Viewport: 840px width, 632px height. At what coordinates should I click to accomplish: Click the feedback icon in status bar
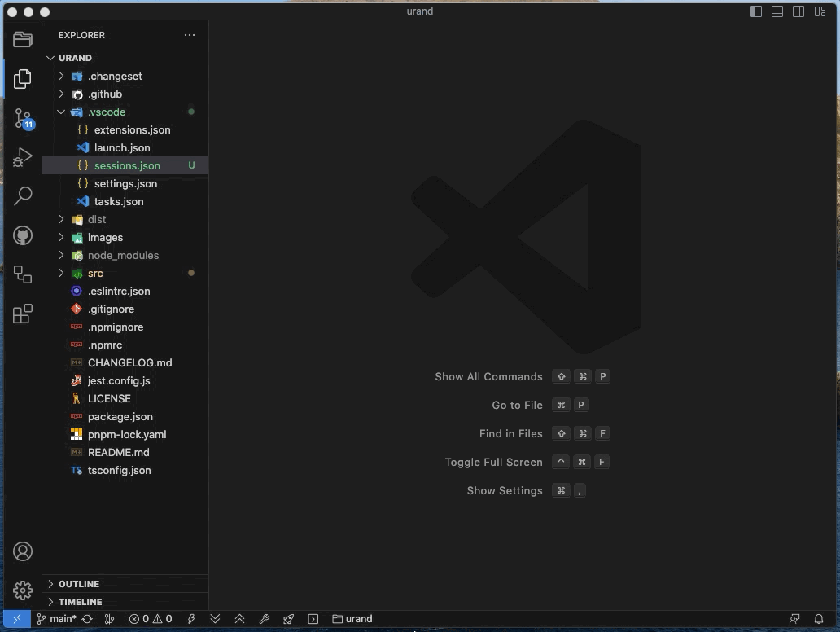click(794, 619)
